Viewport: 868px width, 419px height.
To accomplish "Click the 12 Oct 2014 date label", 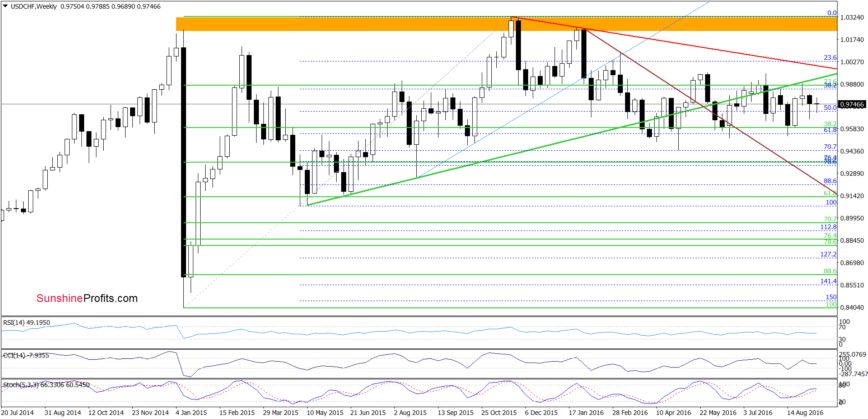I will pyautogui.click(x=106, y=413).
